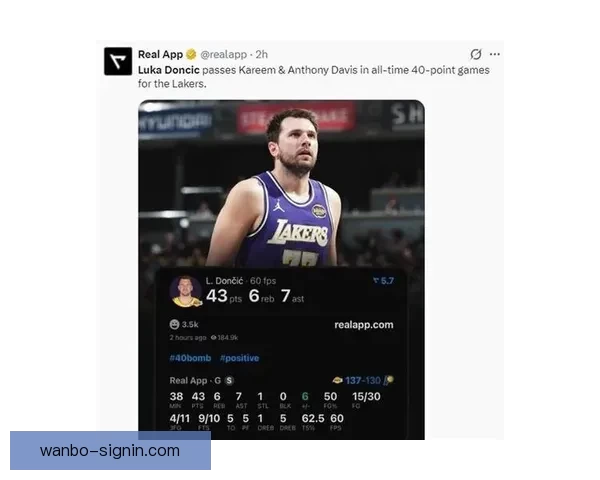Click the smiley reaction icon with 3.5k
Screen dimensions: 600x480
(174, 325)
